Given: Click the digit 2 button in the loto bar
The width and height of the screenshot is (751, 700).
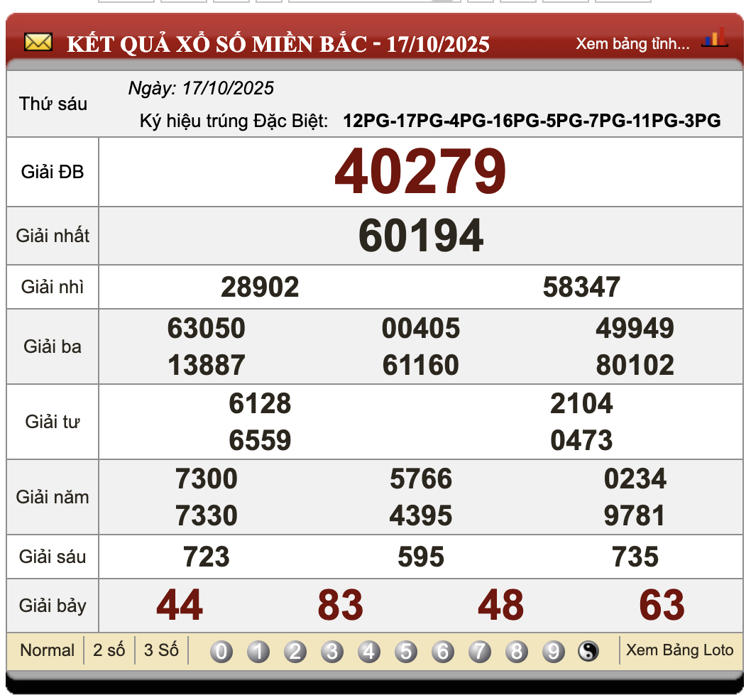Looking at the screenshot, I should point(295,650).
